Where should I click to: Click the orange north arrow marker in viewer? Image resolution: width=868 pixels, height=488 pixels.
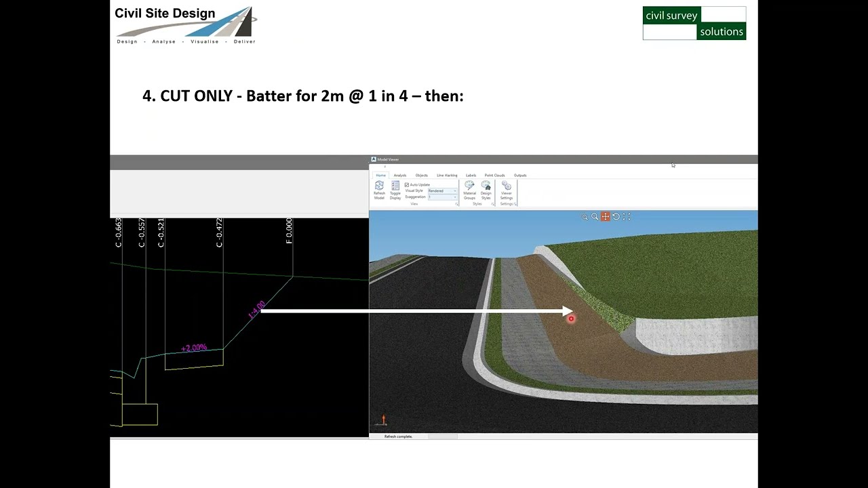click(x=383, y=420)
